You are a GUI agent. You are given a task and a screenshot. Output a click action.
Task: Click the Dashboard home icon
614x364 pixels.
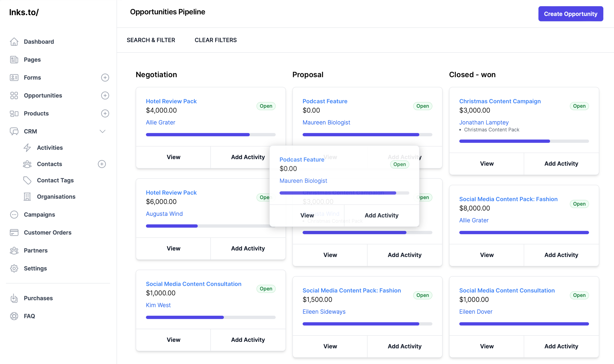tap(14, 41)
